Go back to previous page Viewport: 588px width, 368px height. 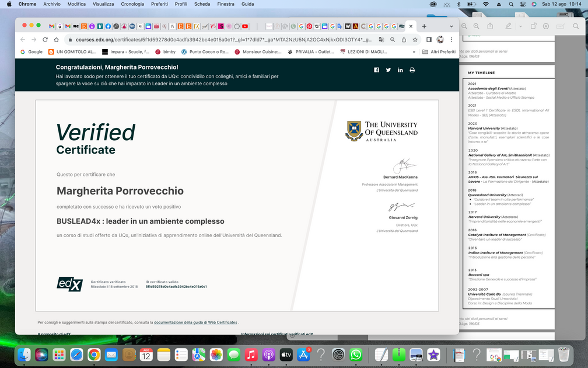click(23, 40)
